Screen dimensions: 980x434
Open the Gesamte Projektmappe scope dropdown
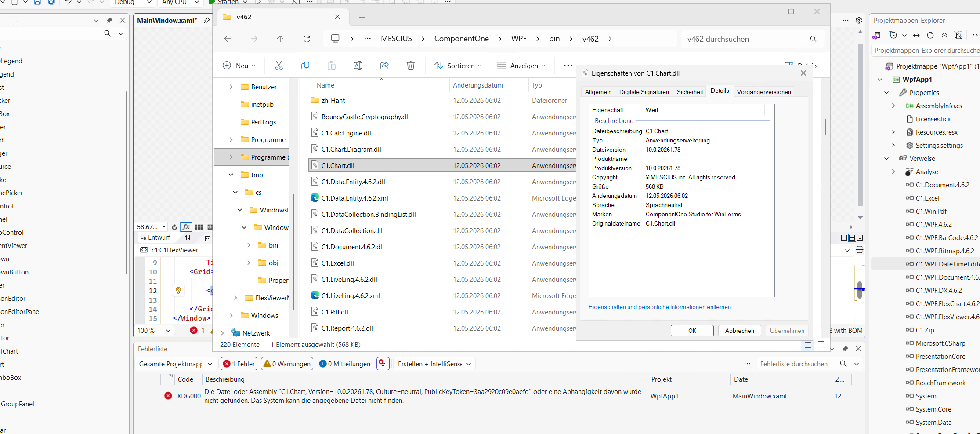(x=176, y=364)
